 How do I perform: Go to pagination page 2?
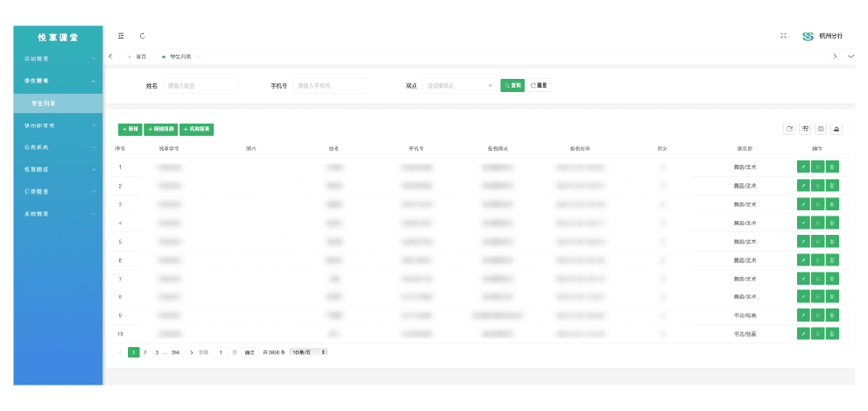(145, 352)
